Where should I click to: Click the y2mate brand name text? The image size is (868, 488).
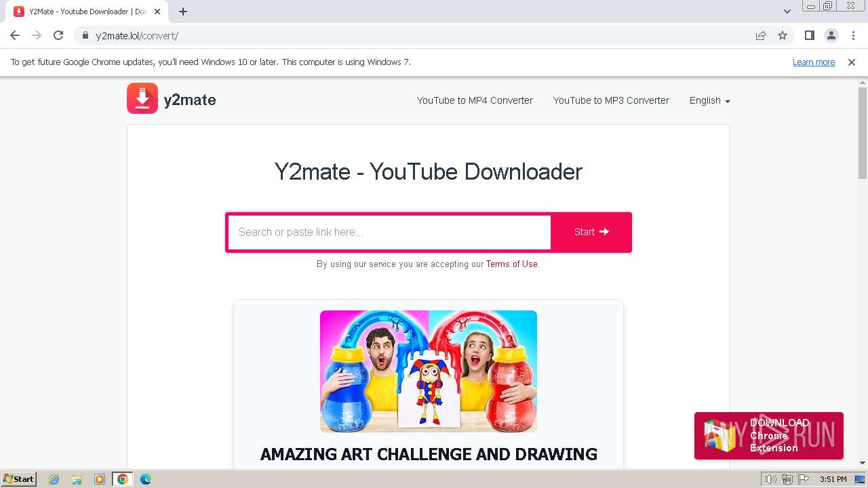click(x=190, y=100)
